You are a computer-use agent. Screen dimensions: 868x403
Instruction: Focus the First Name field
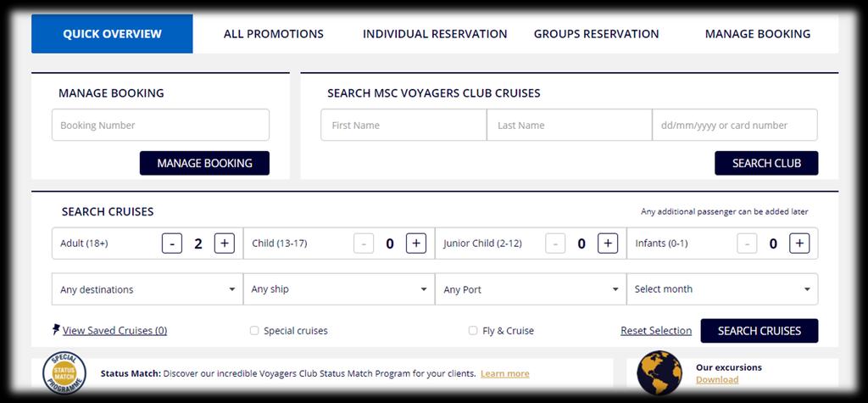pyautogui.click(x=403, y=125)
